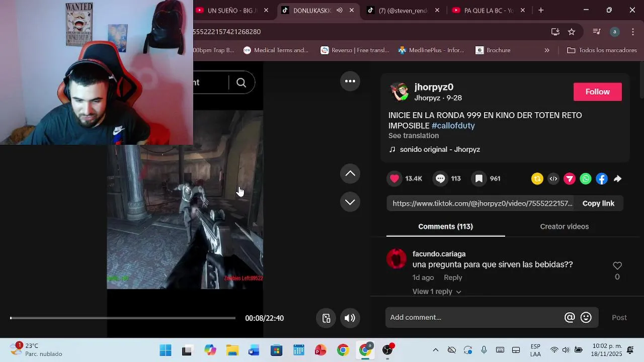Click the Post comment button
The height and width of the screenshot is (362, 644).
619,317
